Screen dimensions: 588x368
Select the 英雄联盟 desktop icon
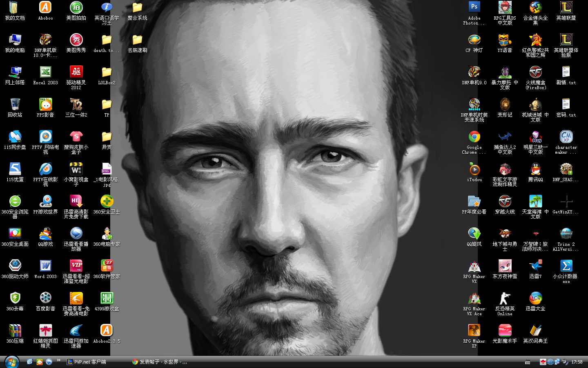pos(566,11)
